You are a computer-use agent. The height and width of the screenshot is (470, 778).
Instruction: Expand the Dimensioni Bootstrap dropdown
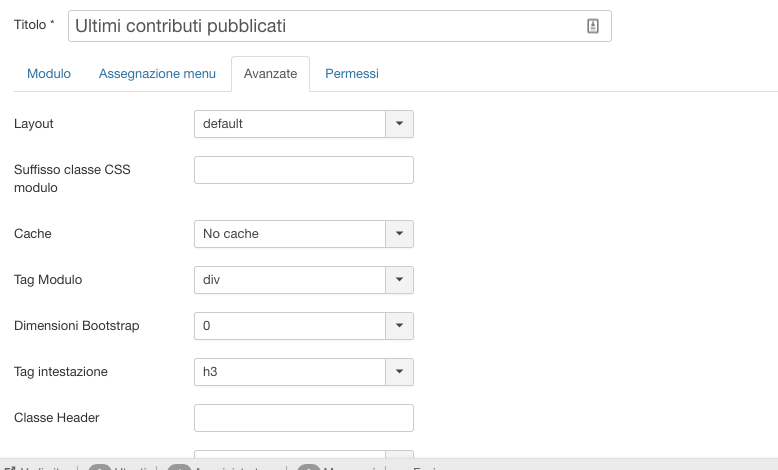point(304,326)
